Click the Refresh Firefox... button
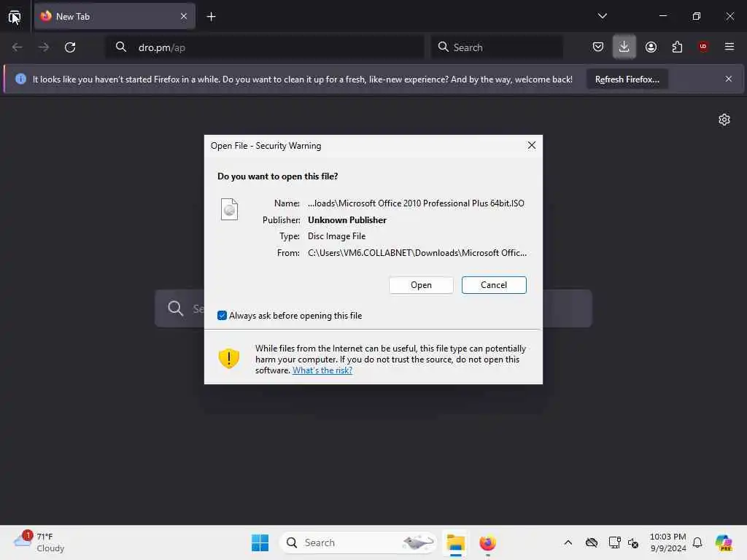Screen dimensions: 747x560 coord(627,79)
